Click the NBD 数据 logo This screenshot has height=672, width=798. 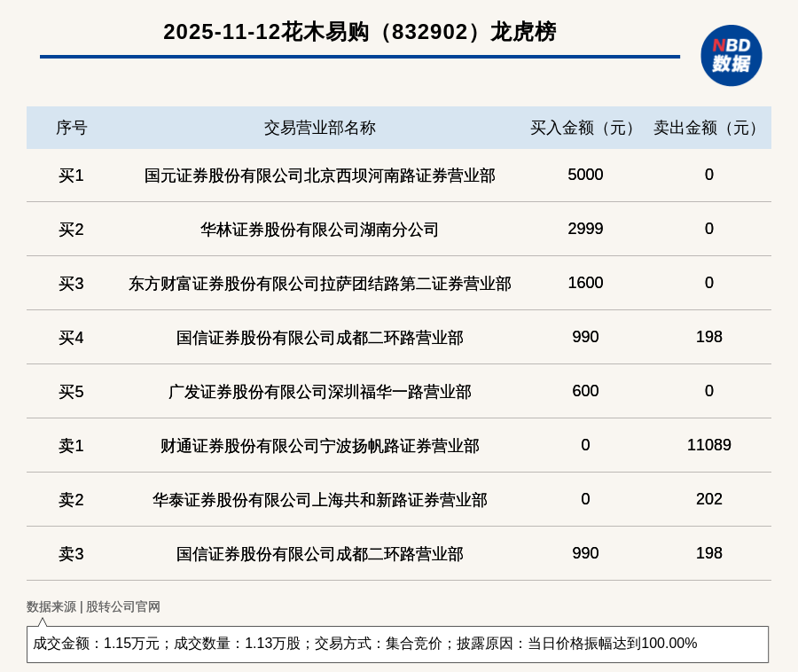(x=731, y=55)
